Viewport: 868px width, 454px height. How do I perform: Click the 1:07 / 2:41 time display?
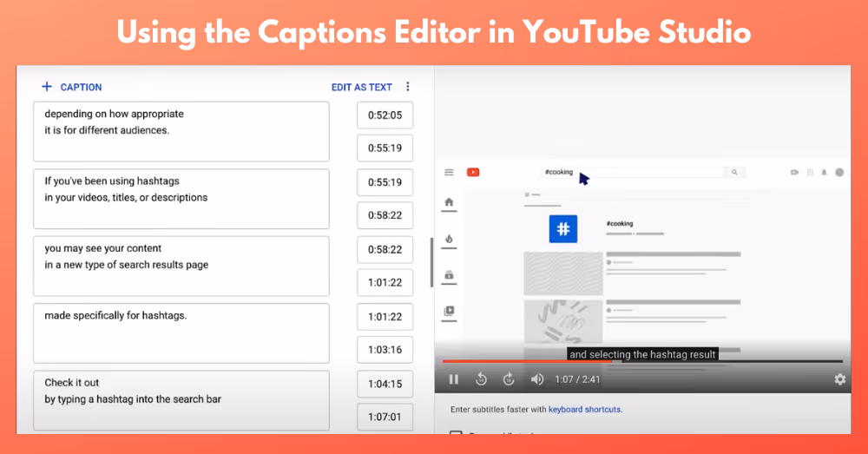(x=577, y=379)
